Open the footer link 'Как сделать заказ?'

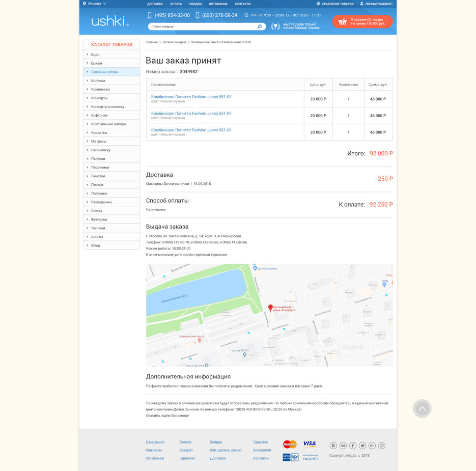[226, 450]
